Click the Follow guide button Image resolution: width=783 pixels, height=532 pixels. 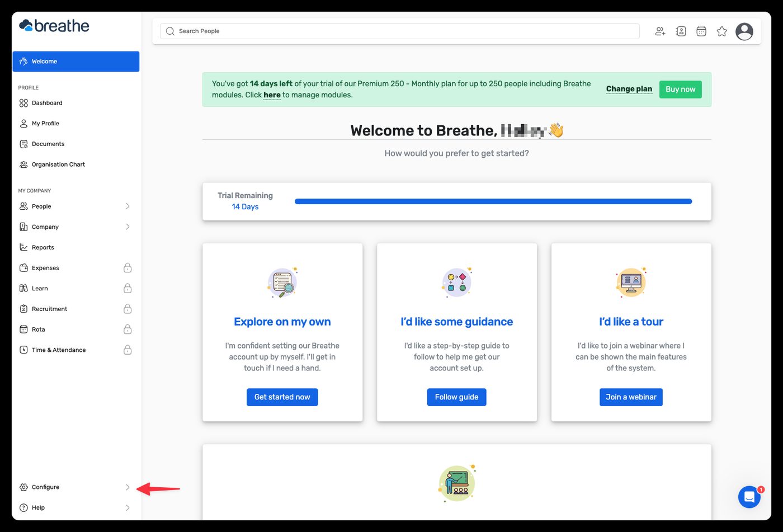tap(457, 397)
